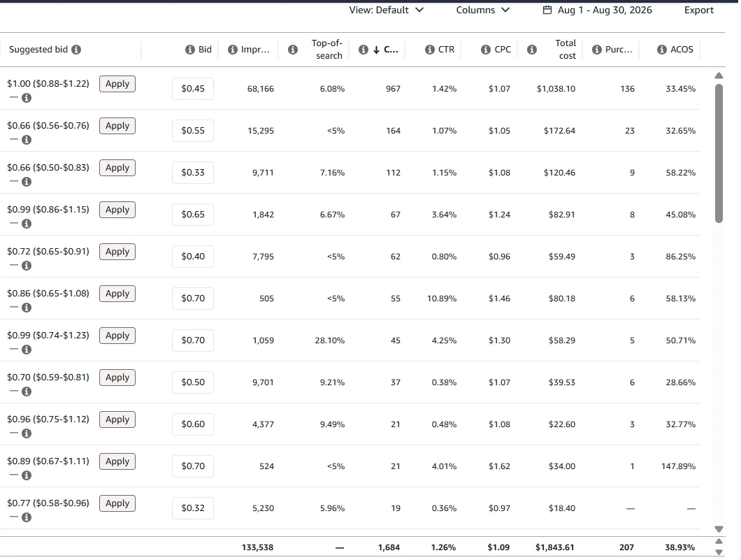
Task: Sort by the Total cost column header
Action: click(566, 49)
